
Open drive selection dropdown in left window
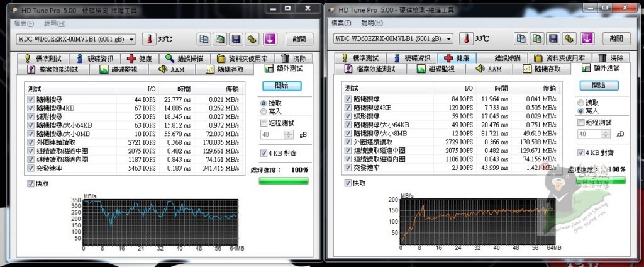tap(76, 39)
